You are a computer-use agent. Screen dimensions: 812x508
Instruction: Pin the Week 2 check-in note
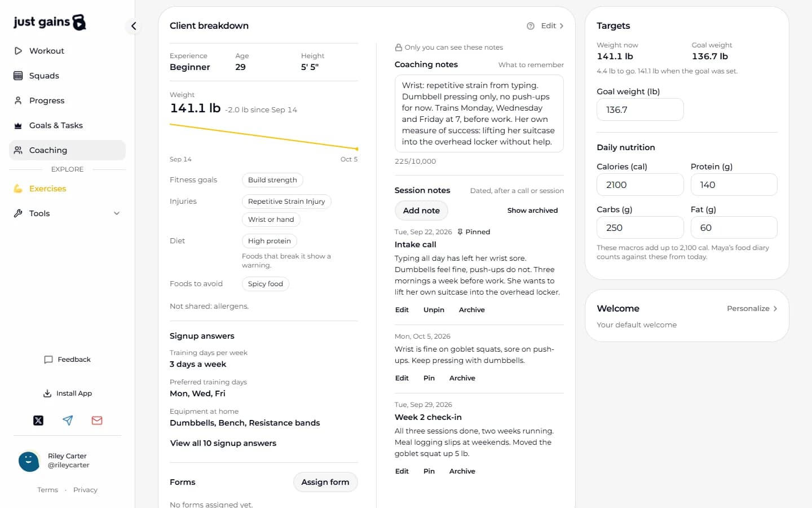pos(429,471)
